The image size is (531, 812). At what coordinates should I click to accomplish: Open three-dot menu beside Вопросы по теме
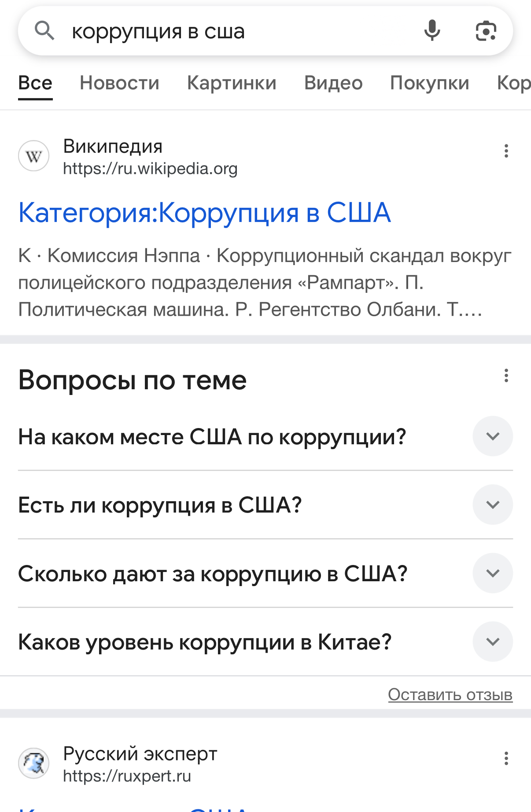pyautogui.click(x=506, y=376)
